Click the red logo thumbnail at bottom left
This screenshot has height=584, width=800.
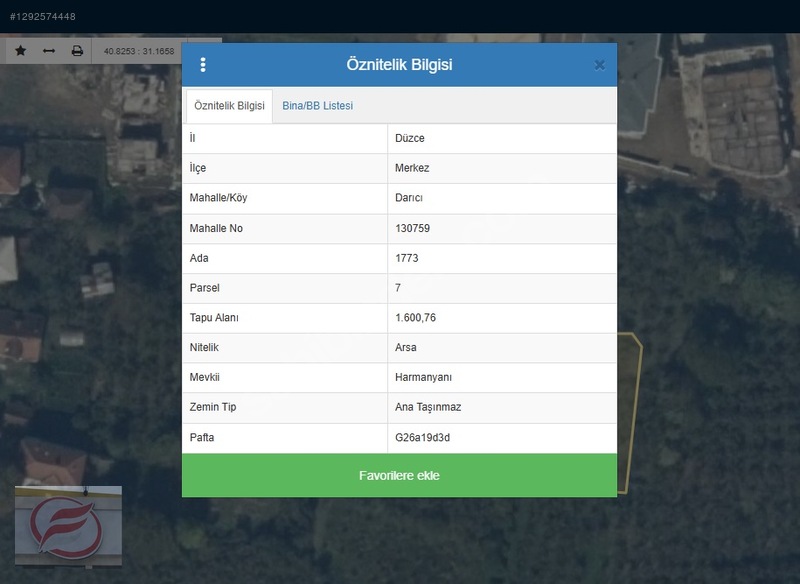point(68,526)
